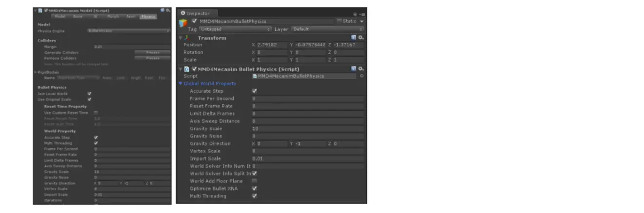Click the Colliders Margin field 0.01
This screenshot has height=213, width=644.
(132, 47)
